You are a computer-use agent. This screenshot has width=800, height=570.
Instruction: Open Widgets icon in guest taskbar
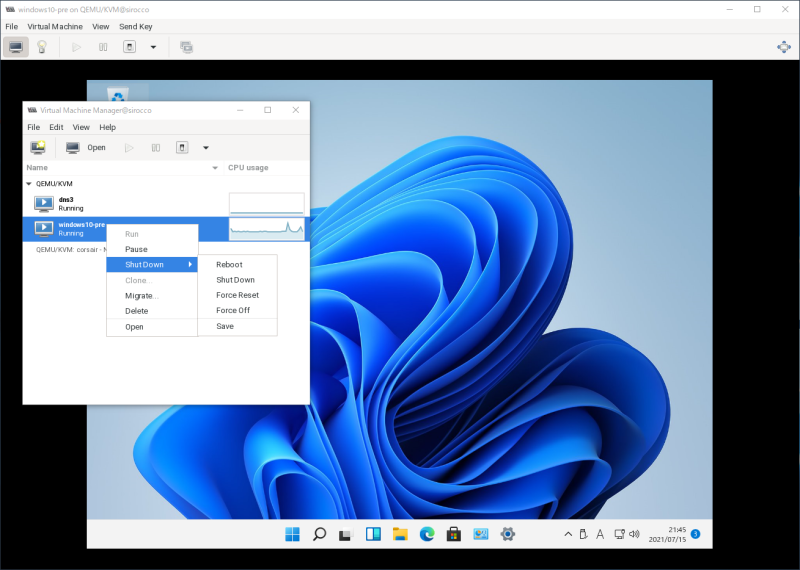[373, 534]
